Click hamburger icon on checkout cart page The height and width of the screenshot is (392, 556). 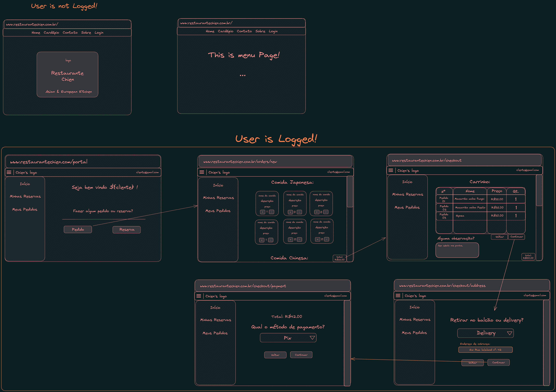(391, 170)
